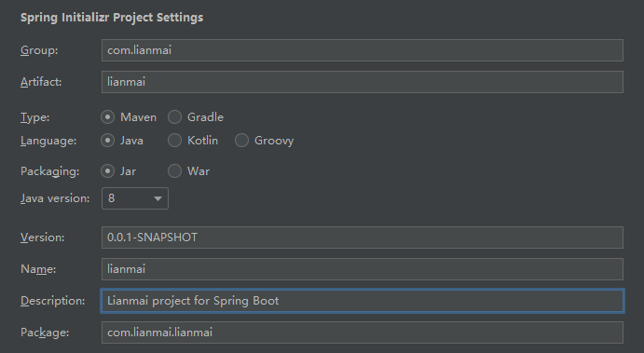Focus the Description text field
Image resolution: width=644 pixels, height=353 pixels.
pos(363,301)
